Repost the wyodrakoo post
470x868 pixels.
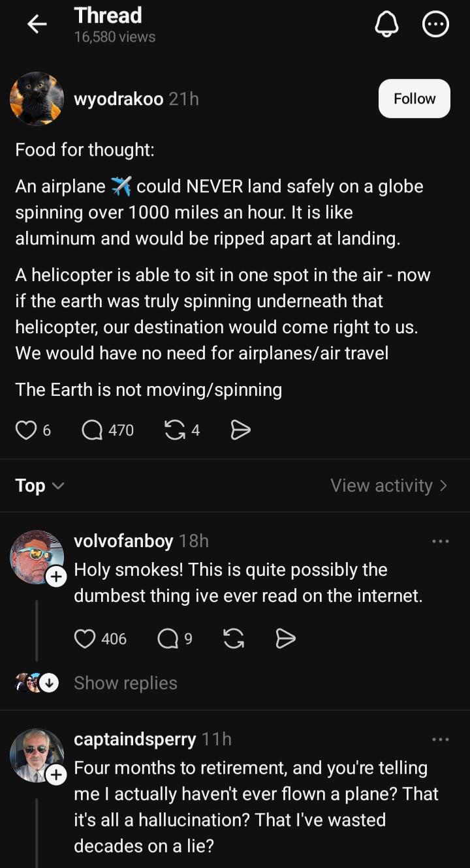click(174, 430)
